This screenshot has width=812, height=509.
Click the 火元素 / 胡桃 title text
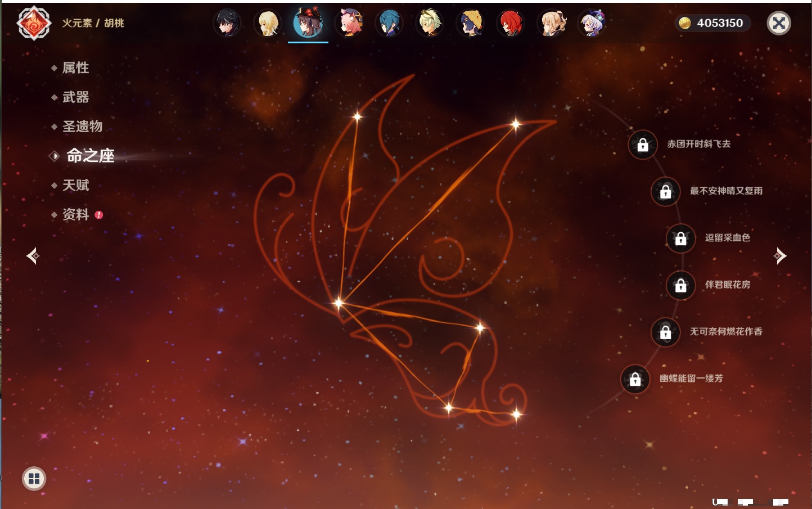[x=93, y=23]
